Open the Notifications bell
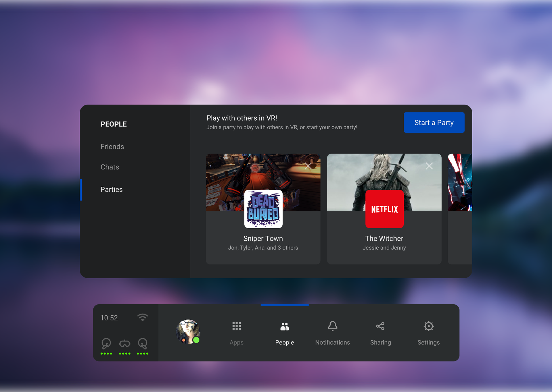This screenshot has width=552, height=392. click(x=333, y=326)
